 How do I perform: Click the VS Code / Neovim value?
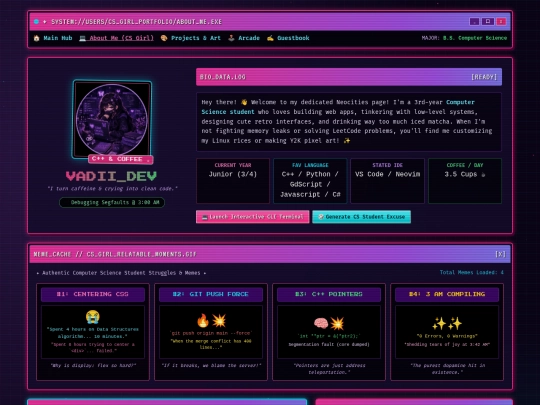pos(387,174)
